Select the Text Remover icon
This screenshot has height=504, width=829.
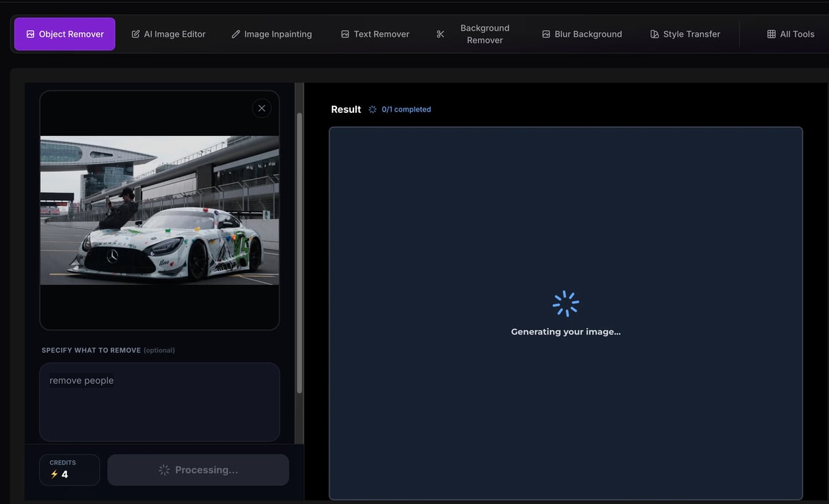pyautogui.click(x=344, y=33)
